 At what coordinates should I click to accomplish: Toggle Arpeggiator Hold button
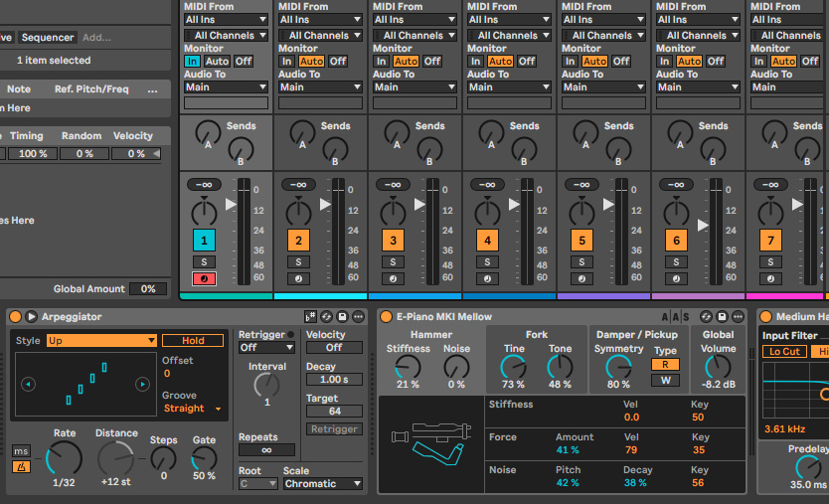[x=193, y=341]
